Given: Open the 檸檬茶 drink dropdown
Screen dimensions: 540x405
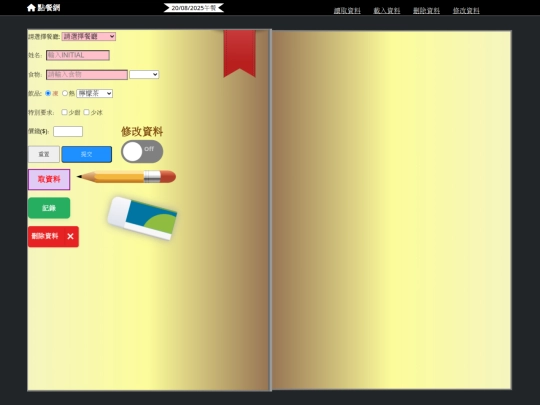Looking at the screenshot, I should pyautogui.click(x=95, y=93).
